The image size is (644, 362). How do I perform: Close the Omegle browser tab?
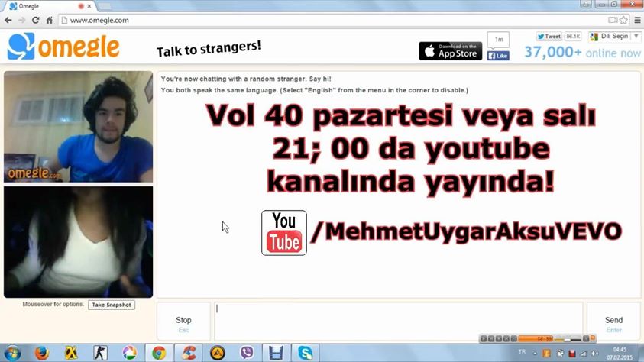tap(89, 6)
